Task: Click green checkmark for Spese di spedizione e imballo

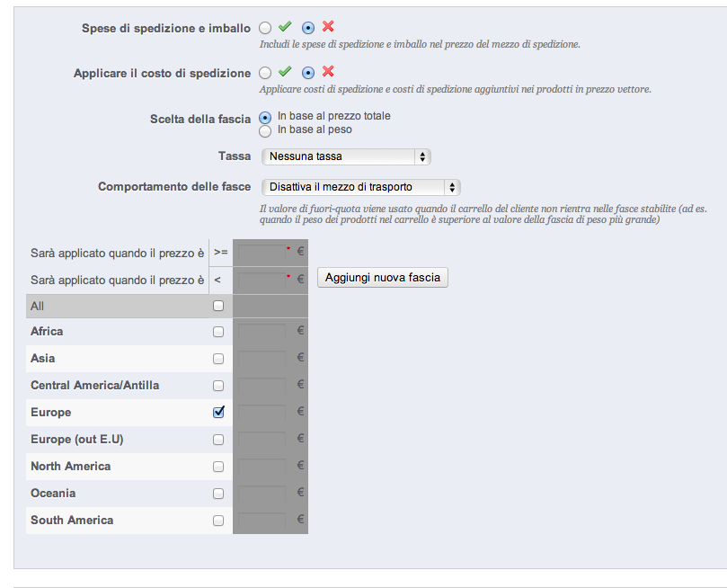Action: 285,28
